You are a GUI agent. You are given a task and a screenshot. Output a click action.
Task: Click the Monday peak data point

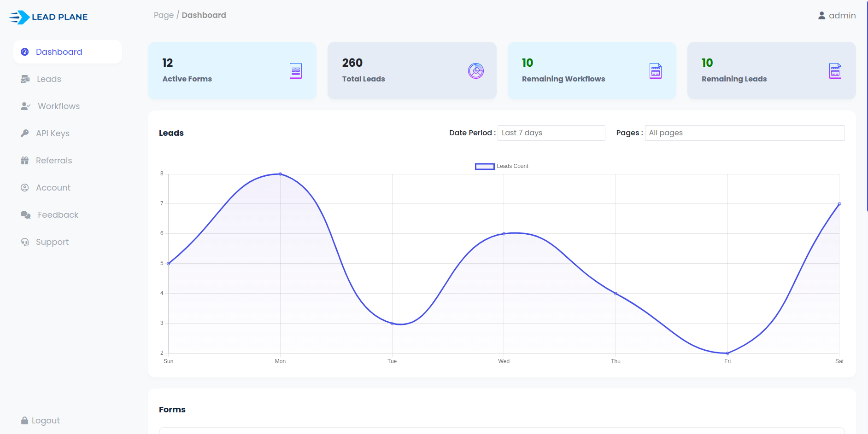[280, 174]
